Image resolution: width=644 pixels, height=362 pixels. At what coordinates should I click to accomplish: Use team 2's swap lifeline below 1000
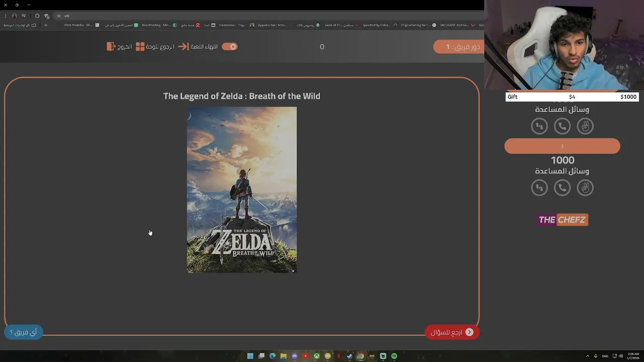pyautogui.click(x=539, y=188)
